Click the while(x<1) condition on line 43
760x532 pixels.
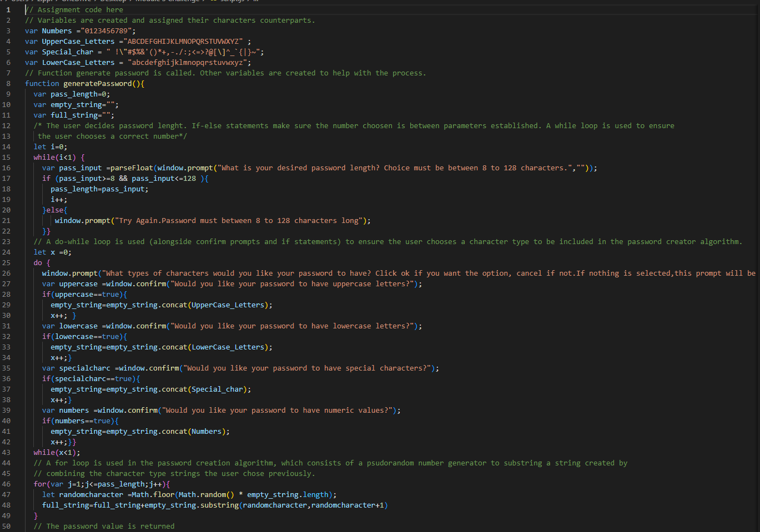click(56, 452)
